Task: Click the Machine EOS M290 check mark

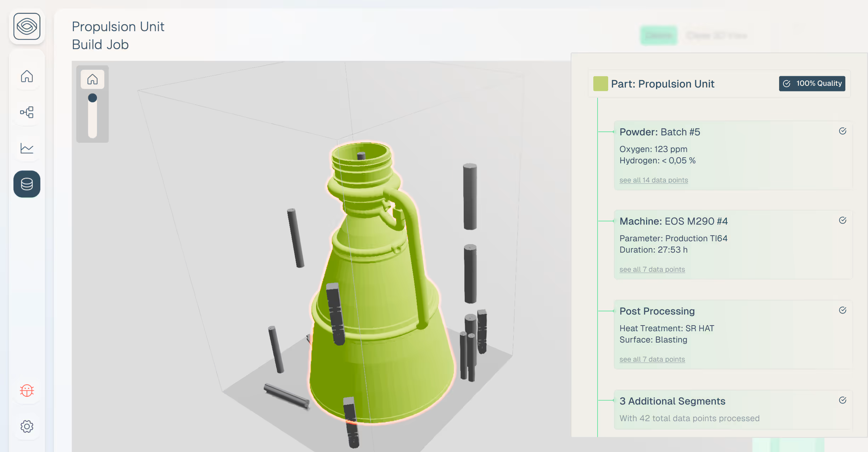Action: pos(843,220)
